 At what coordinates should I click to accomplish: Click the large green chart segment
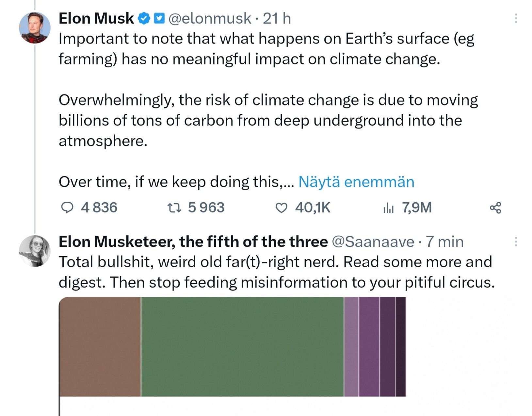[x=242, y=346]
